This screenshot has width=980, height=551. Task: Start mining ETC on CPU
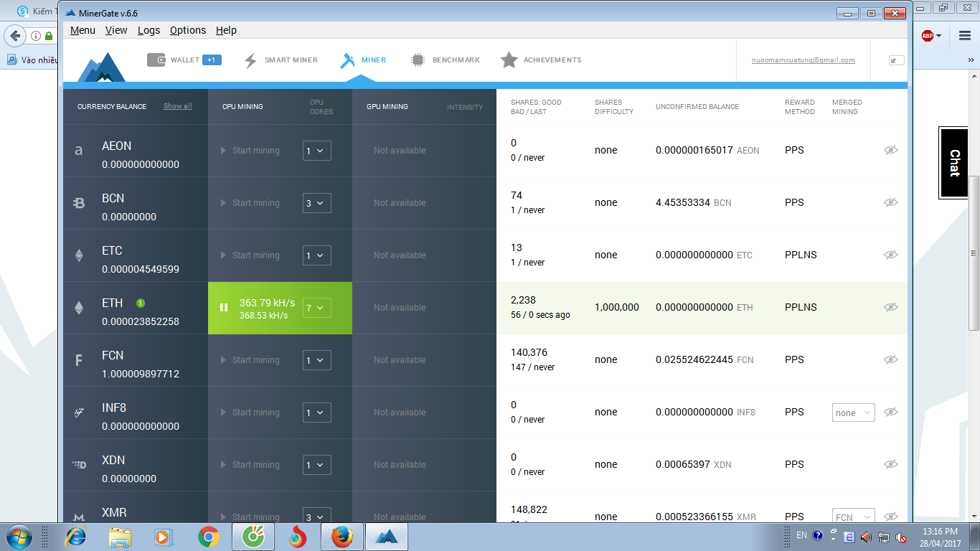click(250, 255)
